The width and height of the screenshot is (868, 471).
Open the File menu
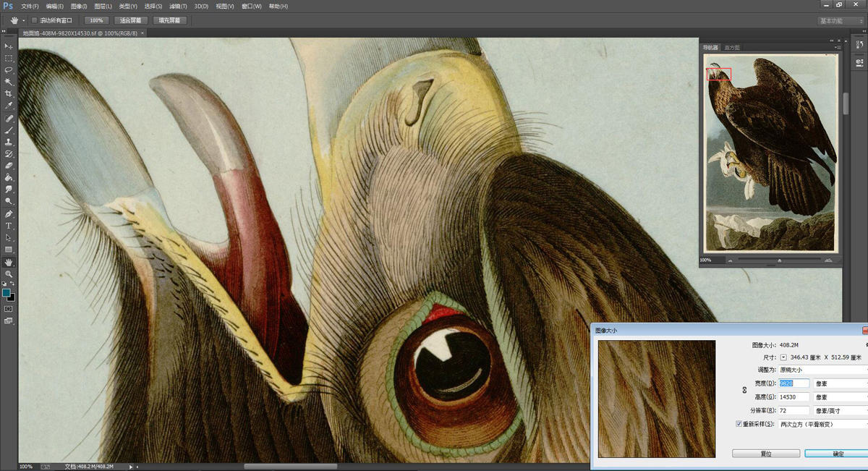(x=30, y=6)
